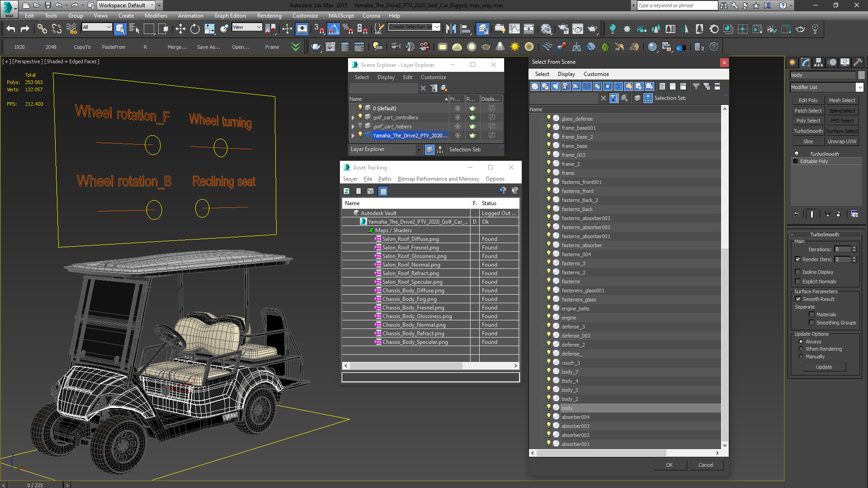Viewport: 868px width, 488px height.
Task: Click the object color swatch beside body name
Action: point(861,75)
